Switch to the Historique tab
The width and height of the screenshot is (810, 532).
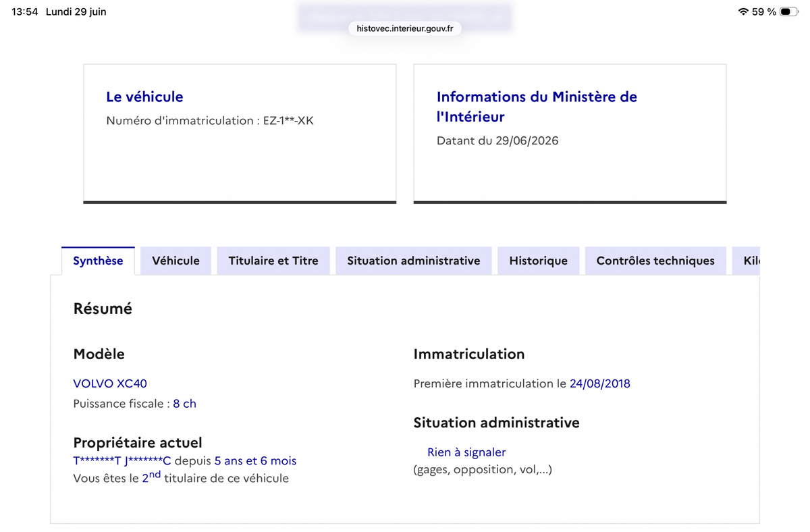pos(539,261)
